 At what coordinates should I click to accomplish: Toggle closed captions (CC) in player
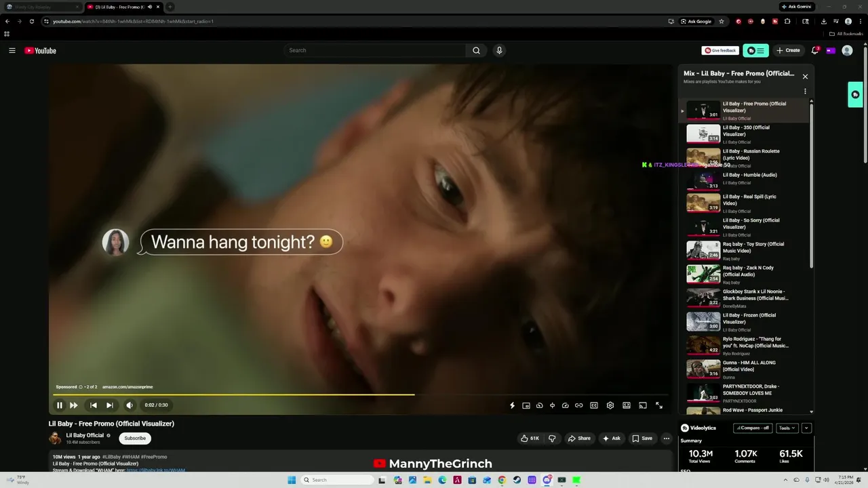(x=594, y=405)
